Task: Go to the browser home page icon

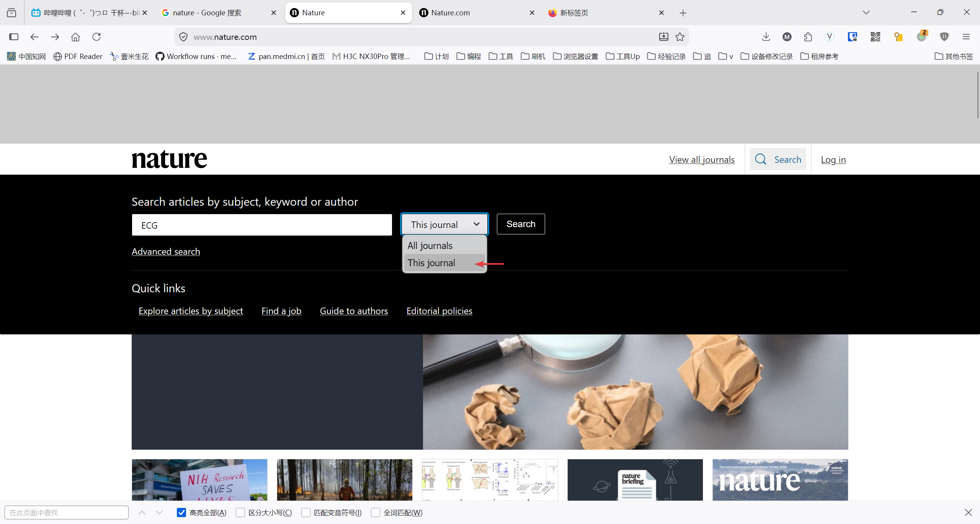Action: pos(75,37)
